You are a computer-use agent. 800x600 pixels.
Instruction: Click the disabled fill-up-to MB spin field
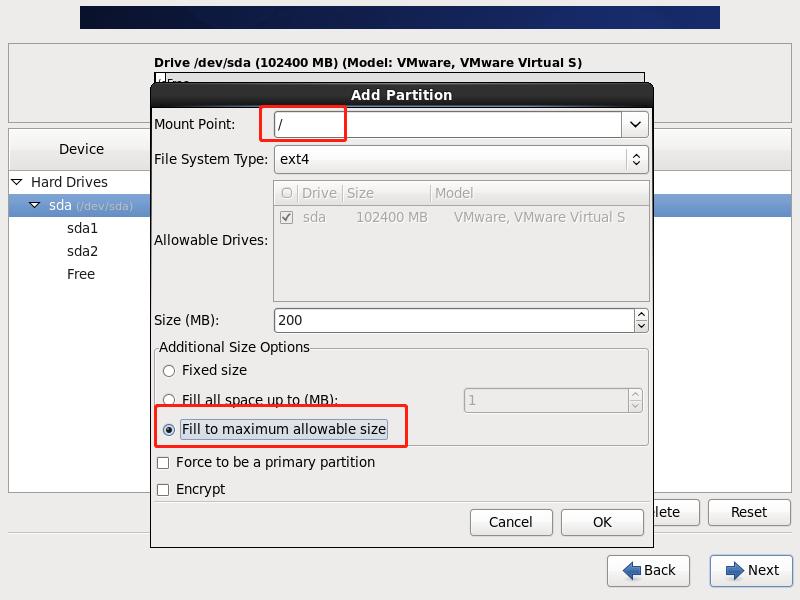point(546,401)
